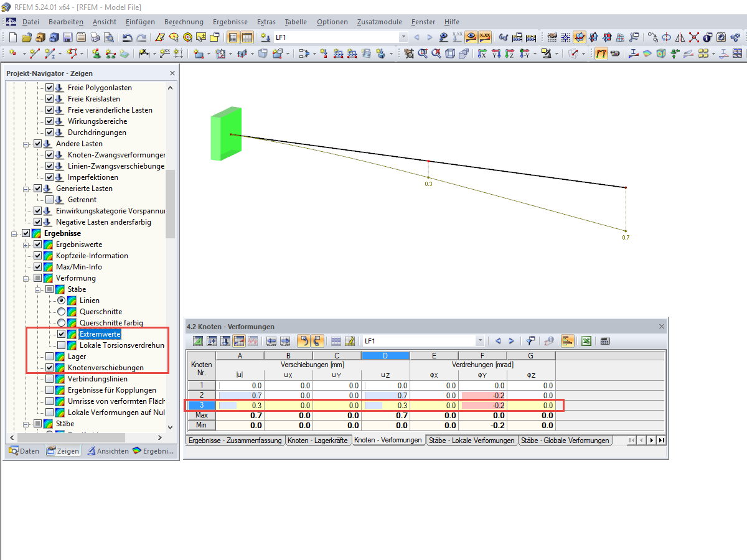Open the LF1 load case dropdown in toolbar

tap(403, 37)
